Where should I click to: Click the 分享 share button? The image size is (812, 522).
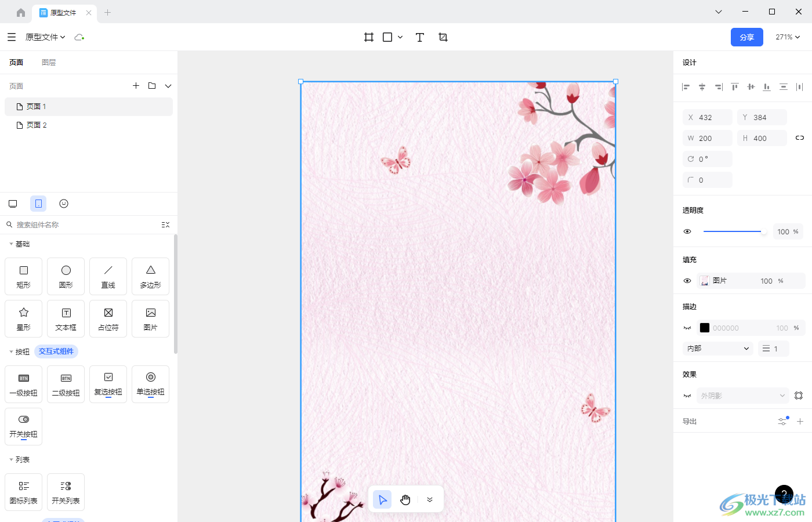(747, 37)
